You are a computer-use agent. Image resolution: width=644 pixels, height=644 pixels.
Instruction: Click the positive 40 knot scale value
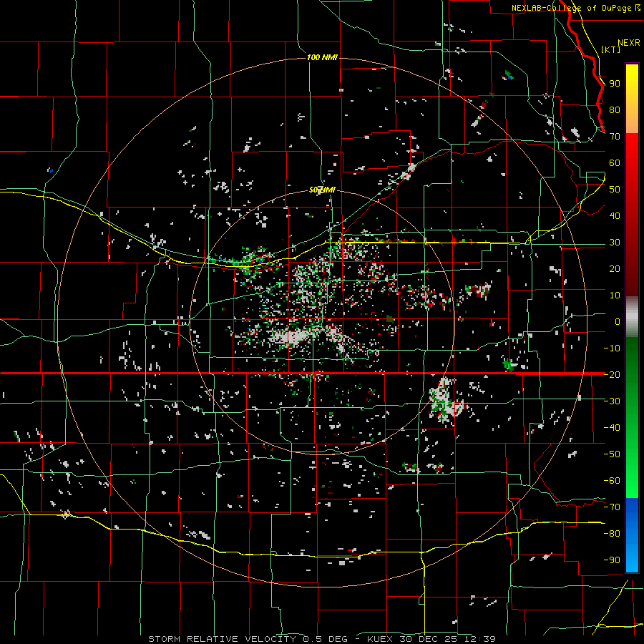(615, 215)
